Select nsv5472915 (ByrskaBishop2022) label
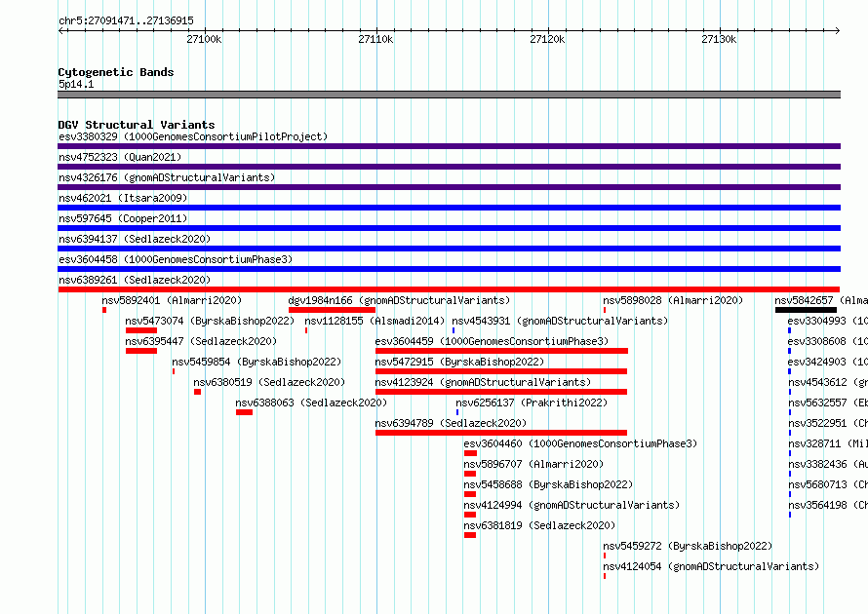The height and width of the screenshot is (614, 868). (459, 362)
